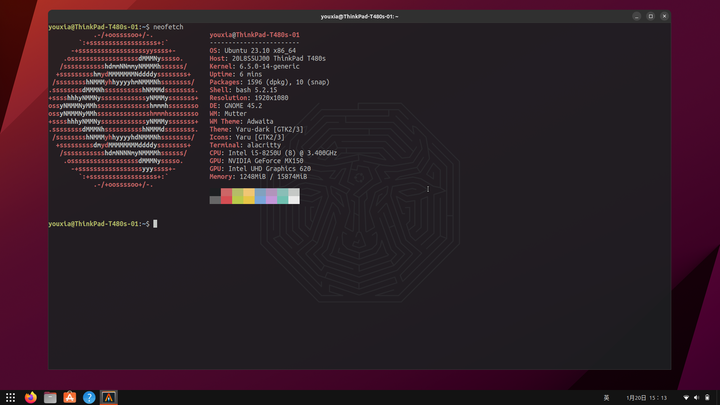720x405 pixels.
Task: Click the "Shell: bash 5.2.15" line
Action: pos(243,90)
